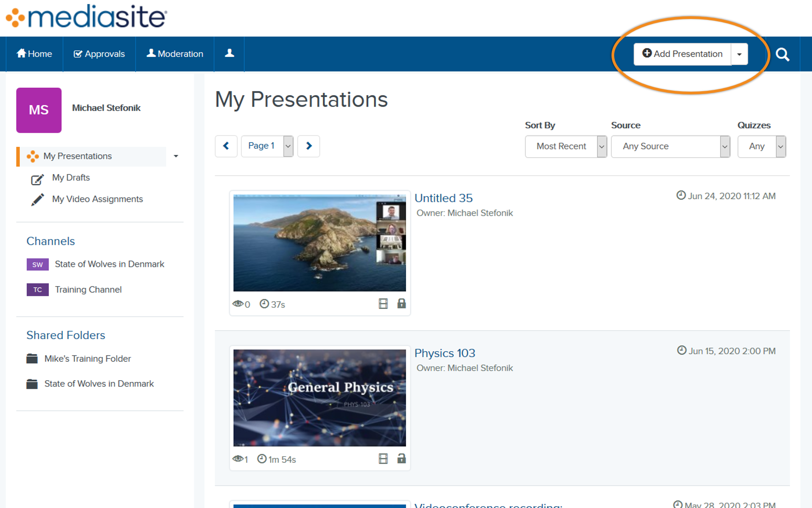
Task: Open the Sort By Most Recent dropdown
Action: 566,146
